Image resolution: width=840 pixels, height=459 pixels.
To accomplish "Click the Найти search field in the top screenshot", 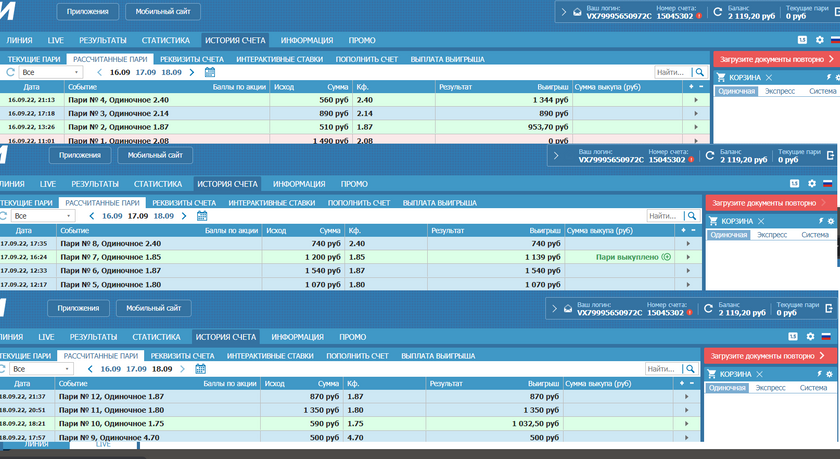I will pyautogui.click(x=672, y=72).
